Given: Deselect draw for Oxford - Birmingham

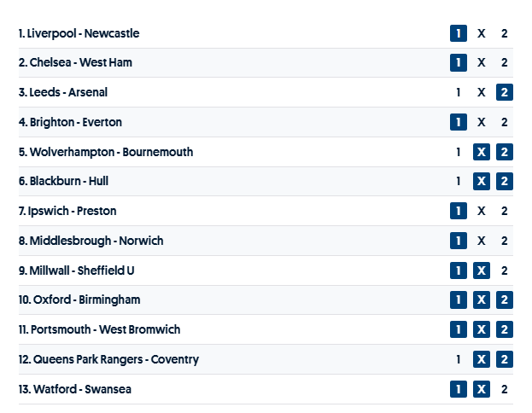Looking at the screenshot, I should click(482, 300).
